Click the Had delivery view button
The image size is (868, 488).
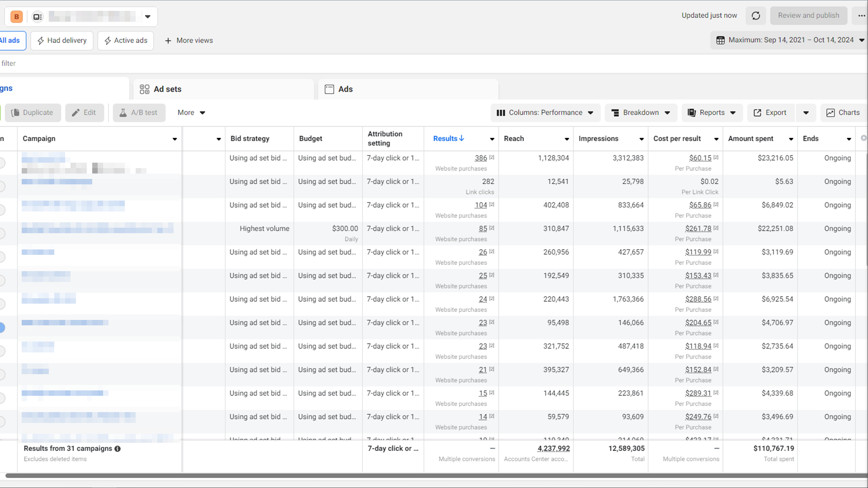pos(62,41)
